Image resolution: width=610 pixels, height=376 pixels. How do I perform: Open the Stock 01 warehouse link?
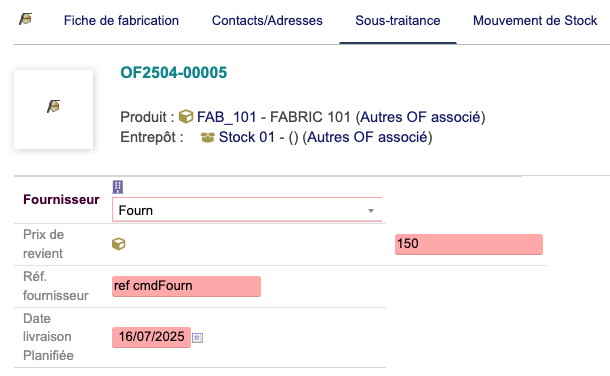tap(247, 137)
